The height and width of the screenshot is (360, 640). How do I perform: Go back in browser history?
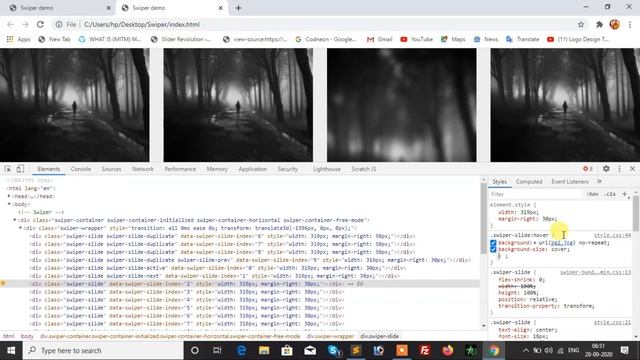(x=10, y=24)
